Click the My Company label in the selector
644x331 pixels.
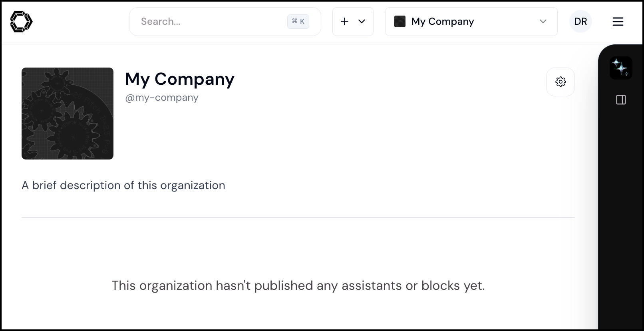443,22
